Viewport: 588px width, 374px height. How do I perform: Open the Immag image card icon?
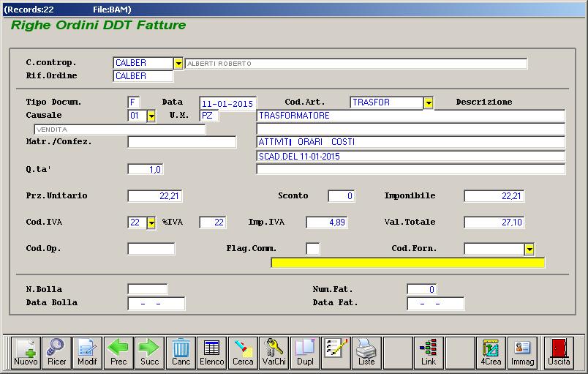(522, 353)
